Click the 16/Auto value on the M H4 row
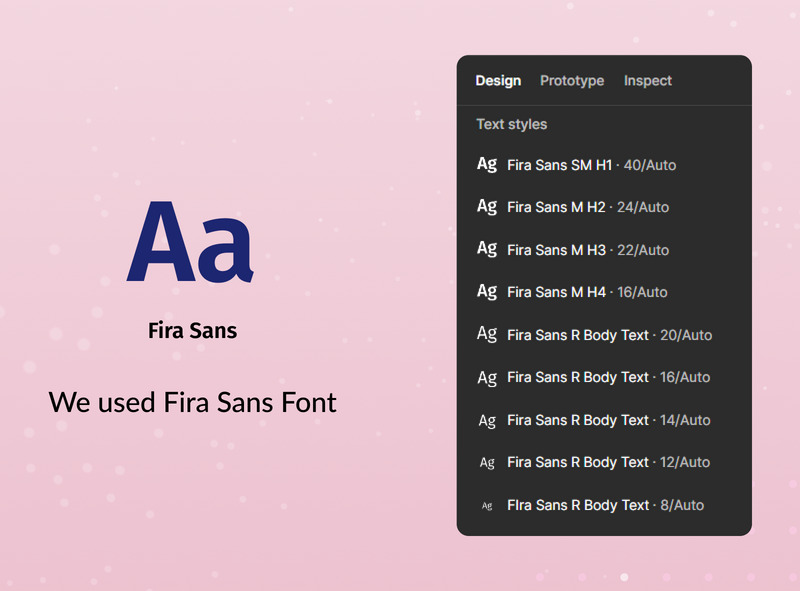Image resolution: width=800 pixels, height=591 pixels. (642, 292)
